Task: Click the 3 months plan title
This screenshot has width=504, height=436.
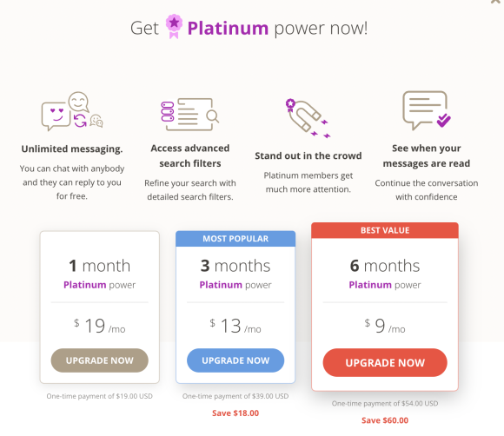Action: pyautogui.click(x=235, y=266)
